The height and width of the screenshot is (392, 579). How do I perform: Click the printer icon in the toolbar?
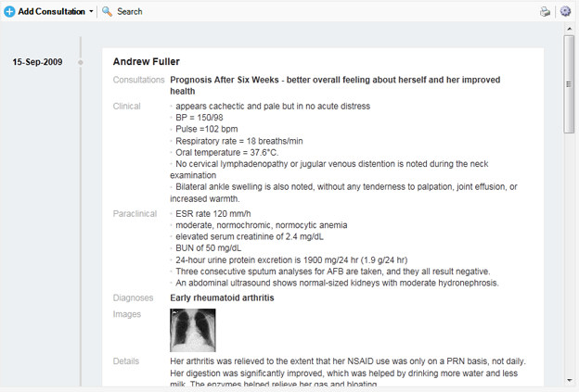(545, 12)
